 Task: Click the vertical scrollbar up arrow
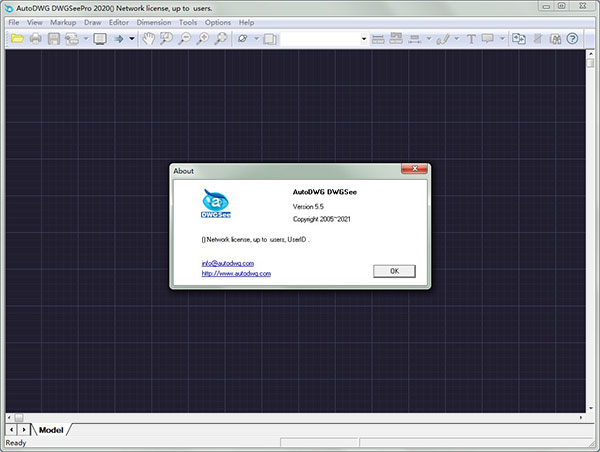pos(590,54)
